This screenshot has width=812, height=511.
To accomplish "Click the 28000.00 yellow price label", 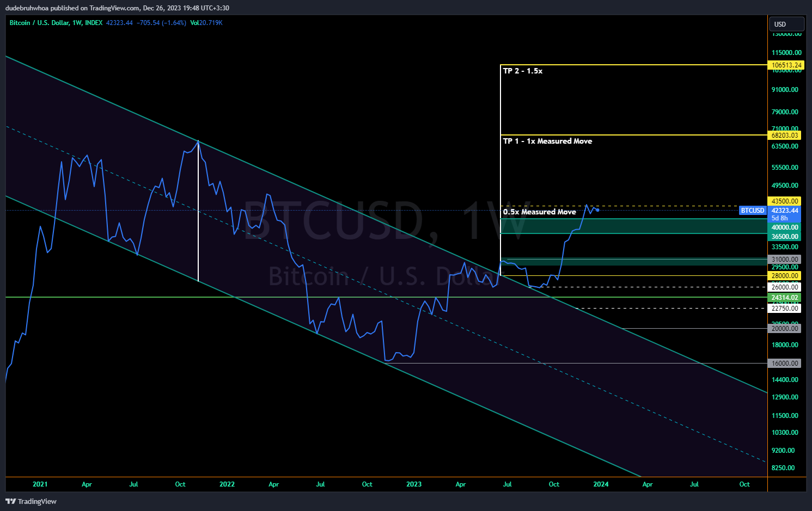I will coord(785,276).
